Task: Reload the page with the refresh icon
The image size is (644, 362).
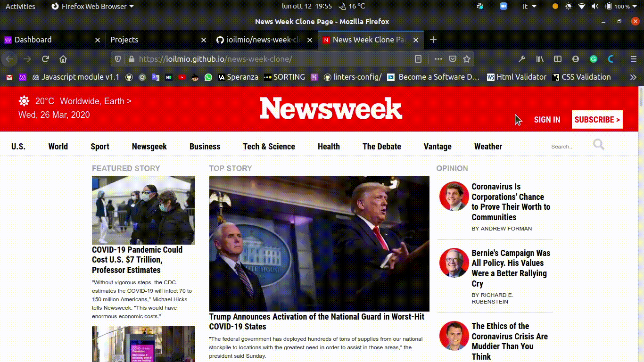Action: (45, 59)
